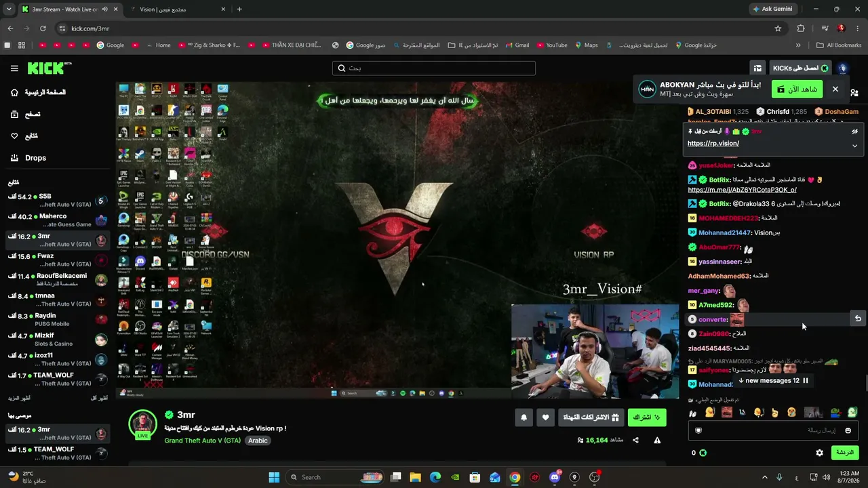Bookmark this page with the star icon
The height and width of the screenshot is (488, 868).
pos(778,28)
